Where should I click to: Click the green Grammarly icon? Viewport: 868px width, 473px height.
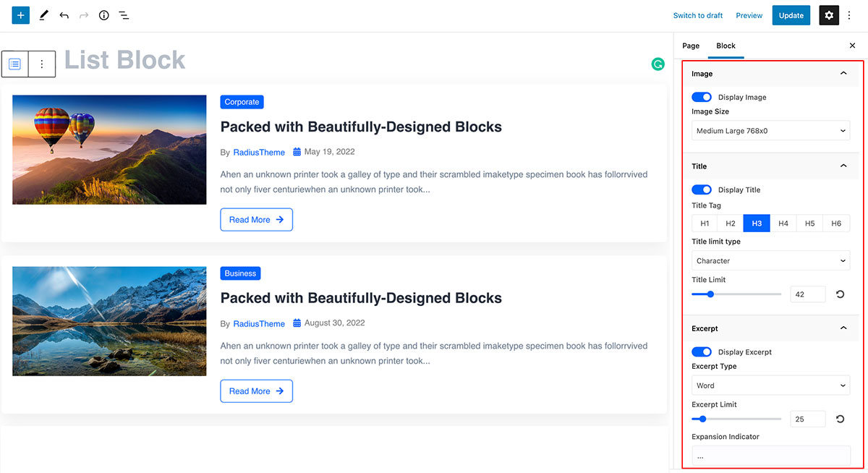pyautogui.click(x=658, y=64)
